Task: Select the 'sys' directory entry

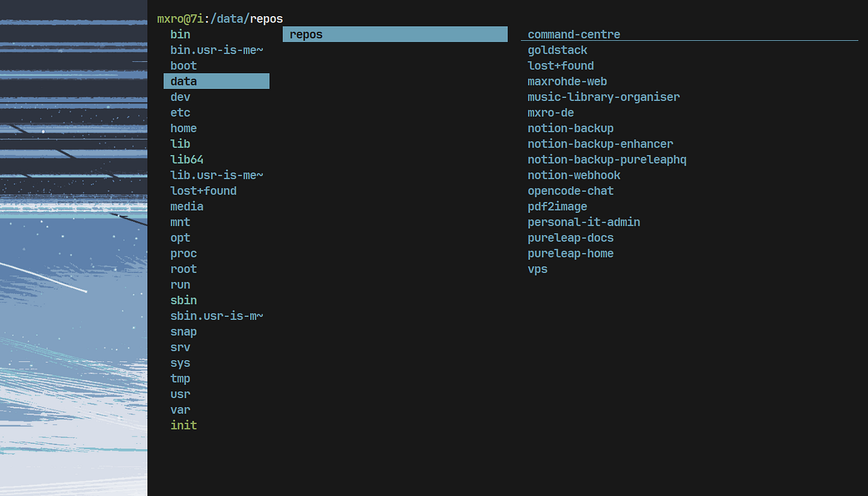Action: coord(180,363)
